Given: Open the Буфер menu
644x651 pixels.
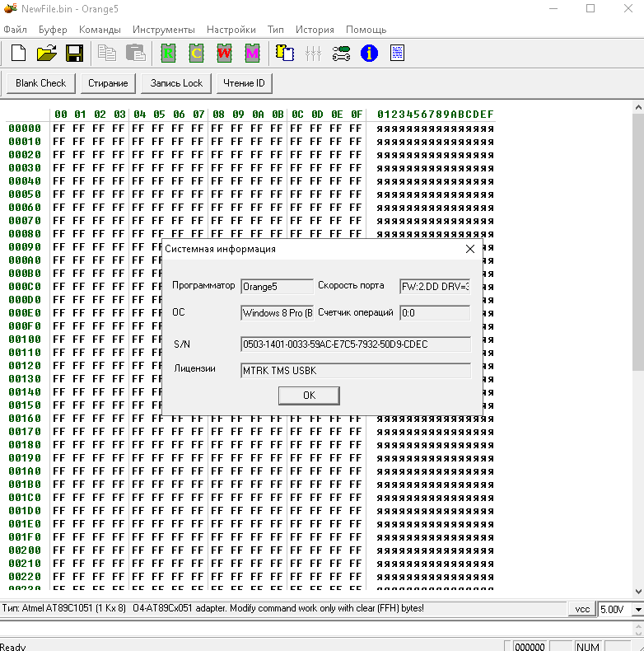Looking at the screenshot, I should [53, 30].
